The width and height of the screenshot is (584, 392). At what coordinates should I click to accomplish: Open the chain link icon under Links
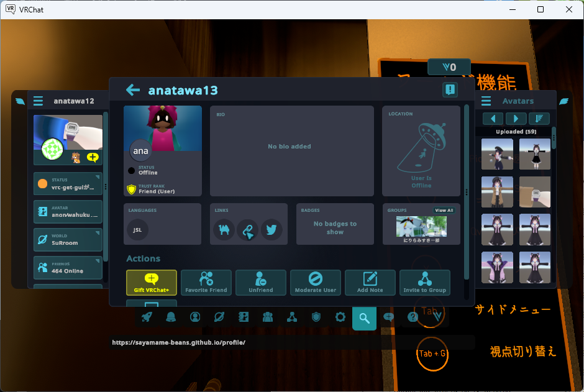(x=248, y=230)
